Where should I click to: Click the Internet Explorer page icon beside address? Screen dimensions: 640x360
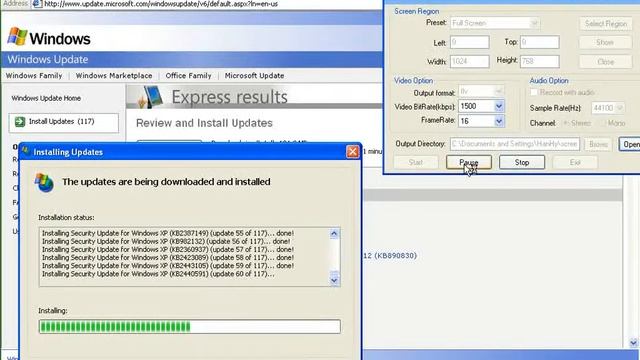[x=37, y=4]
